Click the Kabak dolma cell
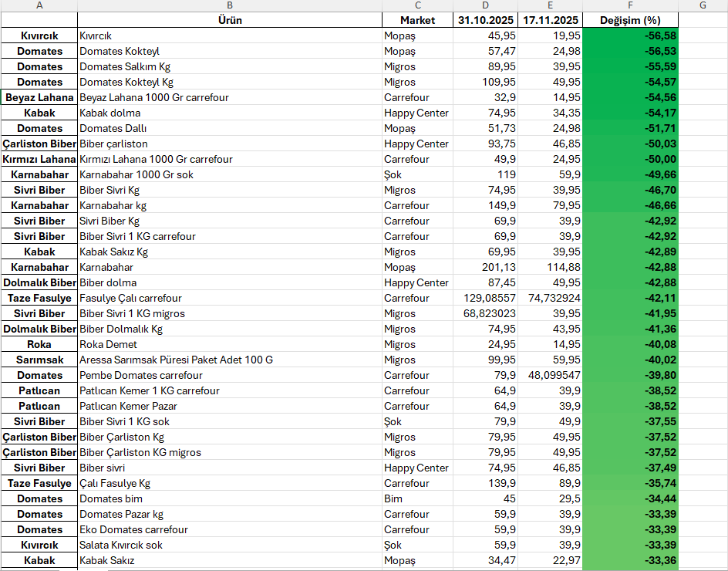Image resolution: width=728 pixels, height=571 pixels. [230, 113]
